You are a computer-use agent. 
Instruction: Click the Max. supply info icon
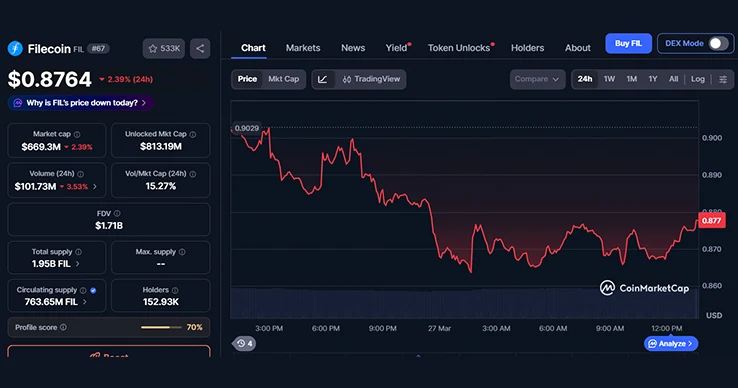click(182, 252)
